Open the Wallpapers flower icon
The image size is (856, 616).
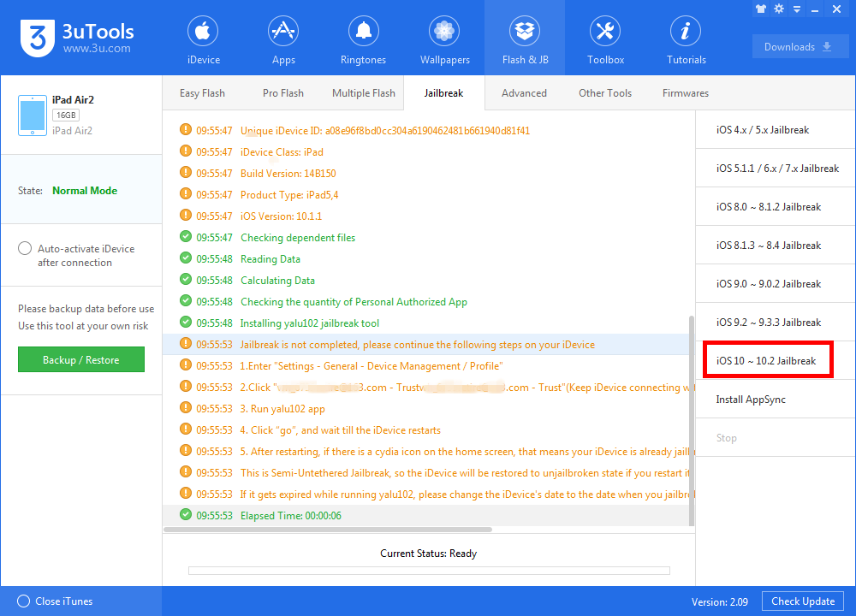444,31
